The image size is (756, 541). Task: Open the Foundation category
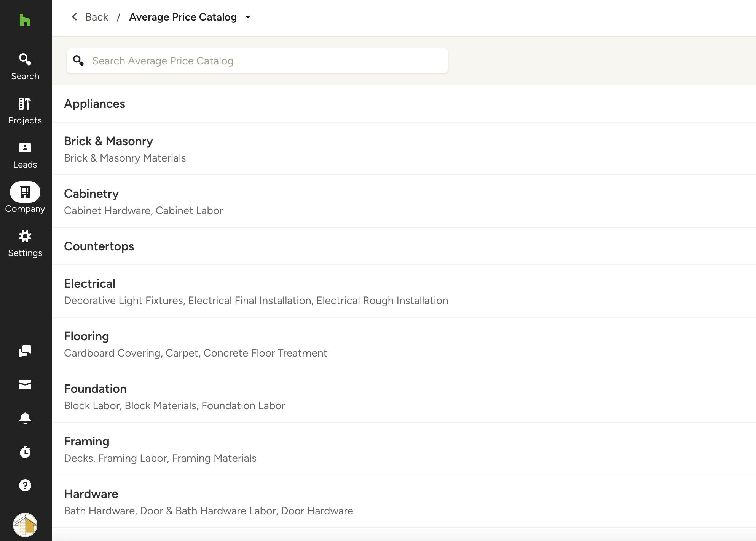(x=404, y=396)
